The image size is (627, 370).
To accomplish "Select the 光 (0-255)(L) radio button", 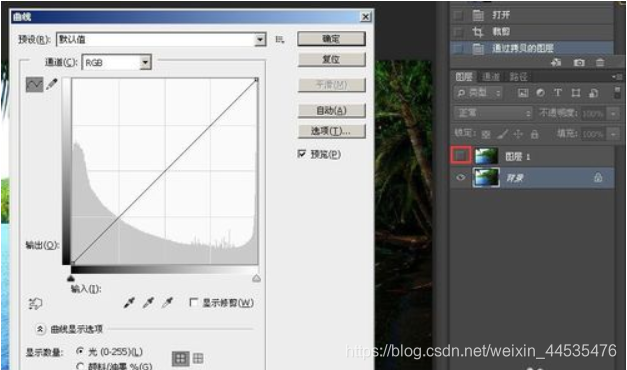I will coord(80,351).
